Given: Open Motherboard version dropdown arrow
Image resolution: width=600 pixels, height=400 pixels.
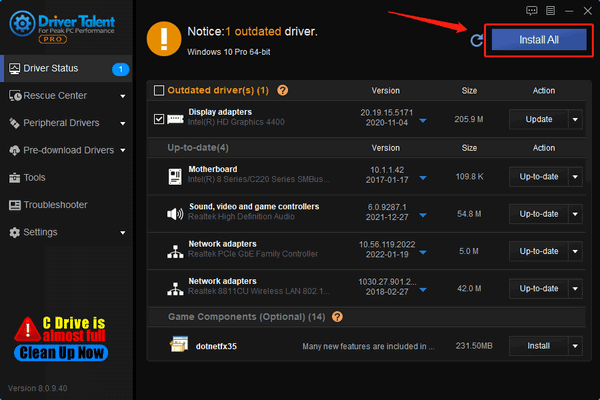Looking at the screenshot, I should [423, 178].
